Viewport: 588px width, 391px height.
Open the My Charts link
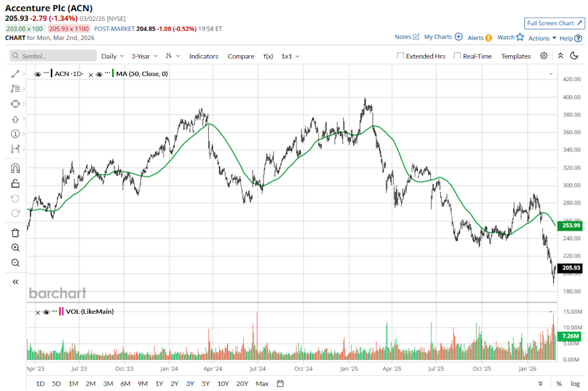(x=439, y=37)
